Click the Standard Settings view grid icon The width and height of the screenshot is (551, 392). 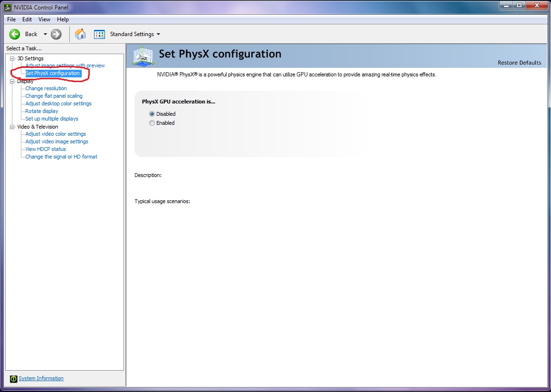click(99, 34)
